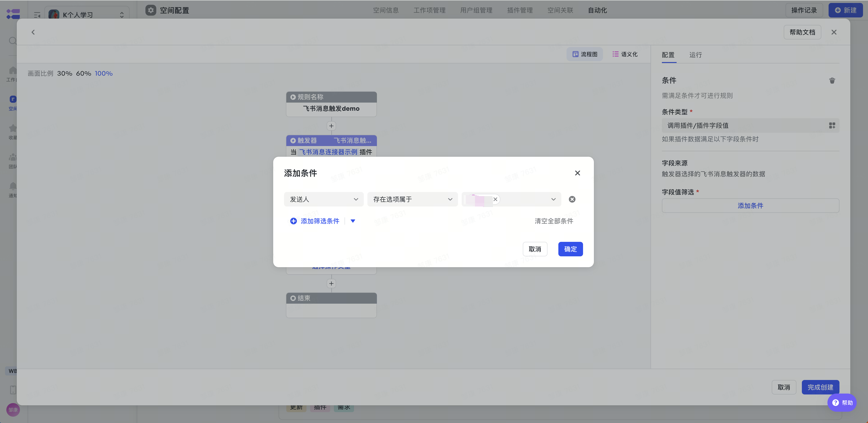The image size is (868, 423).
Task: Click 完成创建
Action: [x=820, y=387]
